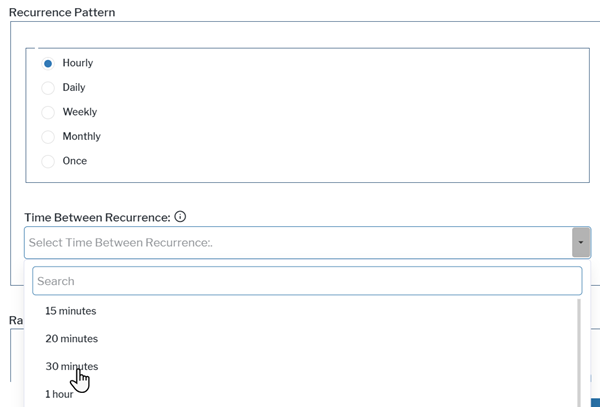Click the Weekly label text
Image resolution: width=600 pixels, height=408 pixels.
pyautogui.click(x=80, y=112)
